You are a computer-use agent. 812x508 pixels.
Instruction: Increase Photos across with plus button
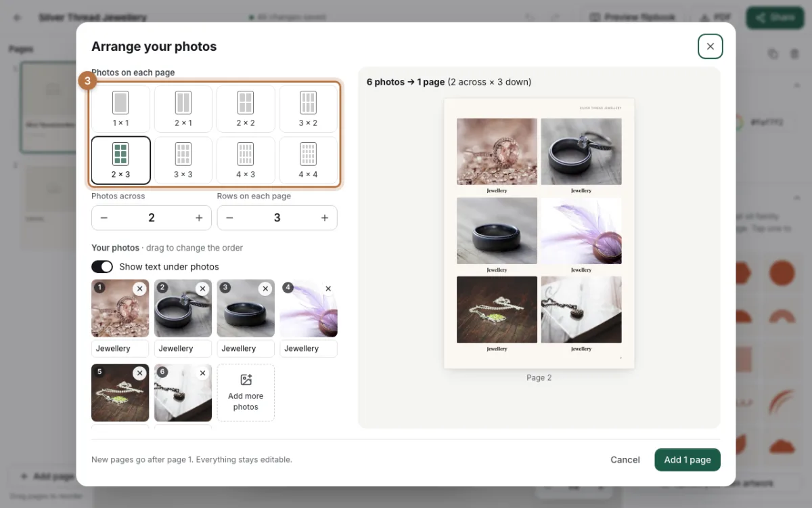[199, 217]
